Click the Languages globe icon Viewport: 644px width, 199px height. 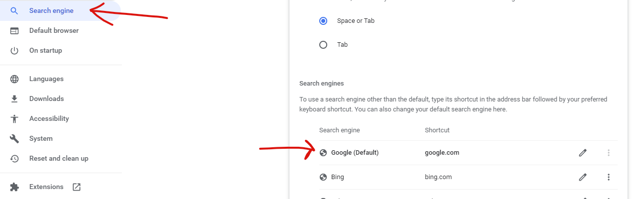coord(14,79)
